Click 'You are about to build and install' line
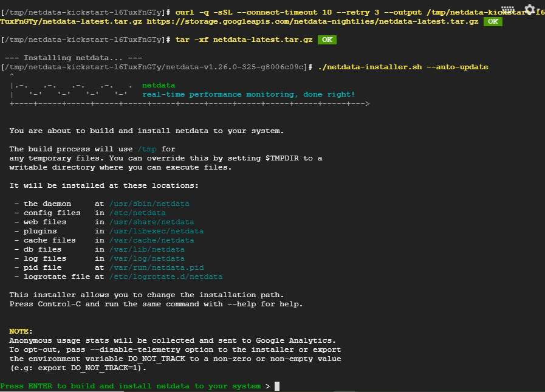Viewport: 545px width, 392px height. pyautogui.click(x=146, y=131)
